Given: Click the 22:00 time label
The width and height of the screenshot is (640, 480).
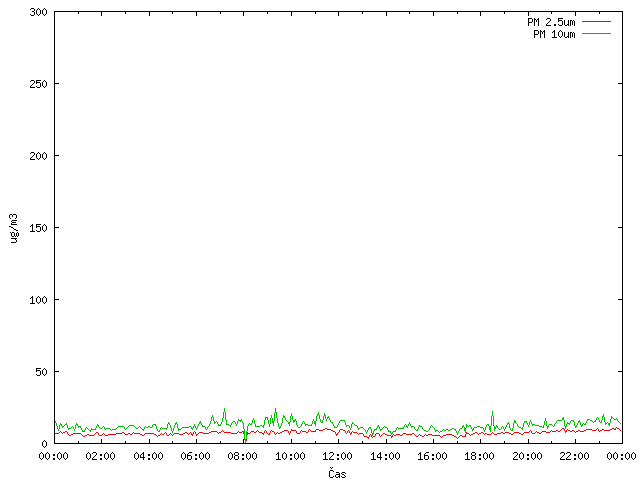Looking at the screenshot, I should point(574,456).
